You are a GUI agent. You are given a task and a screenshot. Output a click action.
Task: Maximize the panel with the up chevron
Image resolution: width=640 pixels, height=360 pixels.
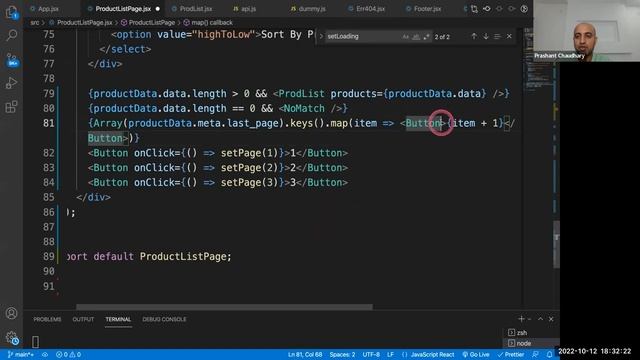tap(540, 319)
